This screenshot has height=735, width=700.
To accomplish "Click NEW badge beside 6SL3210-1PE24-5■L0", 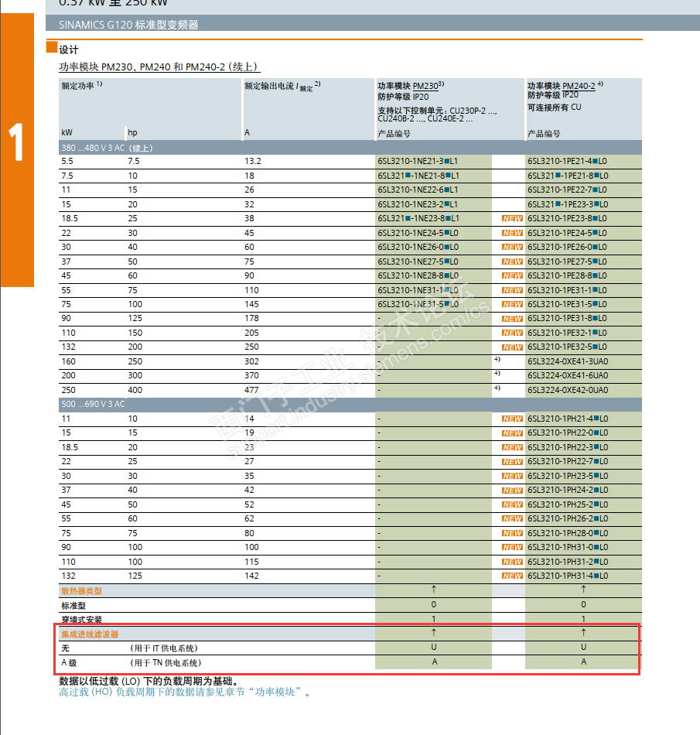I will tap(512, 233).
